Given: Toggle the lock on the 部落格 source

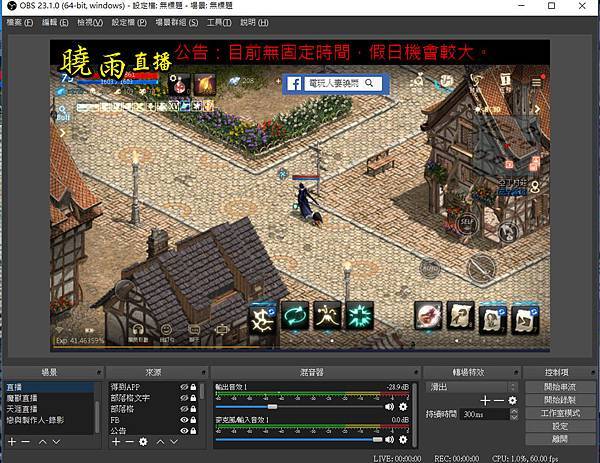Looking at the screenshot, I should pyautogui.click(x=193, y=409).
